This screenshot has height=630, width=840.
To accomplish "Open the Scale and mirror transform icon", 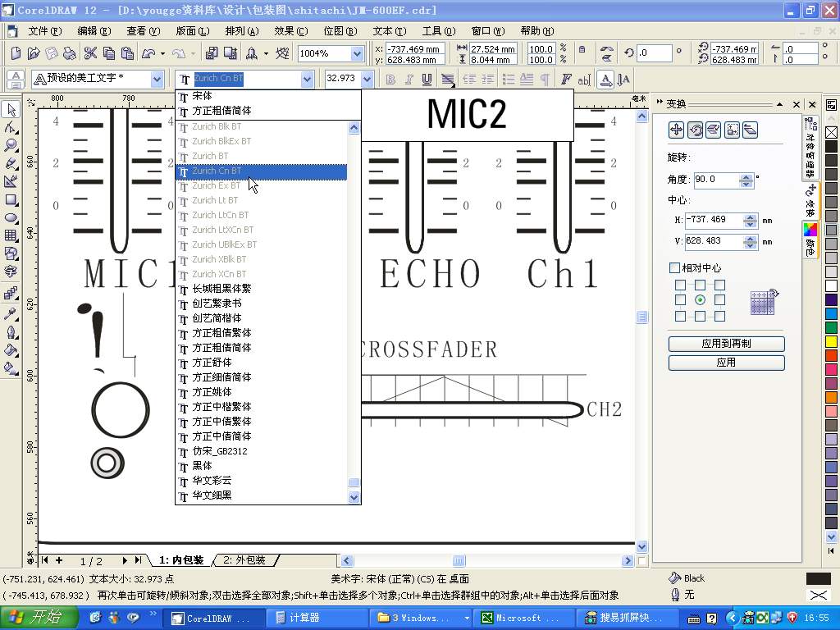I will click(x=713, y=130).
